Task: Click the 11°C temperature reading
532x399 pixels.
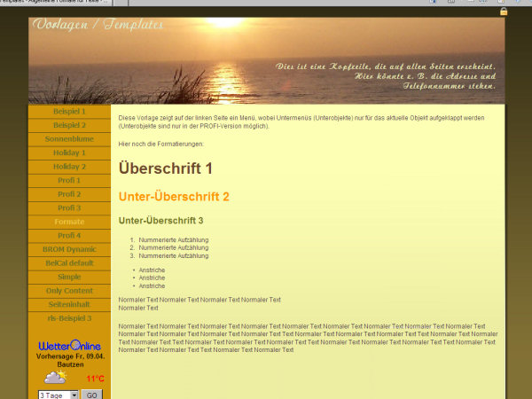Action: (95, 379)
